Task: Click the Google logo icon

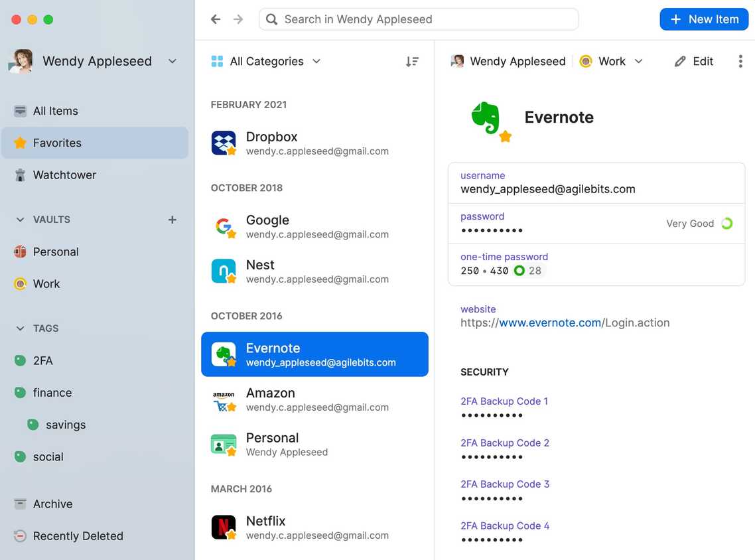Action: (224, 226)
